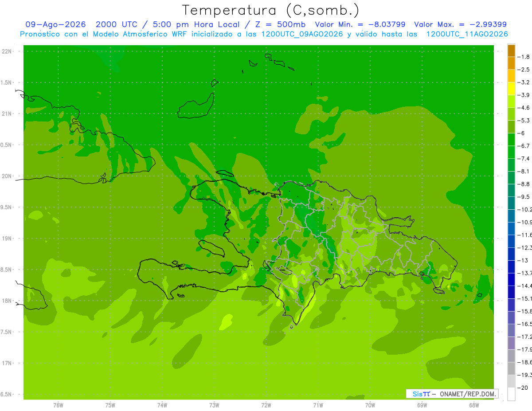Click the "Valor Max. = -2.99399" text
Image resolution: width=532 pixels, height=411 pixels.
(460, 24)
